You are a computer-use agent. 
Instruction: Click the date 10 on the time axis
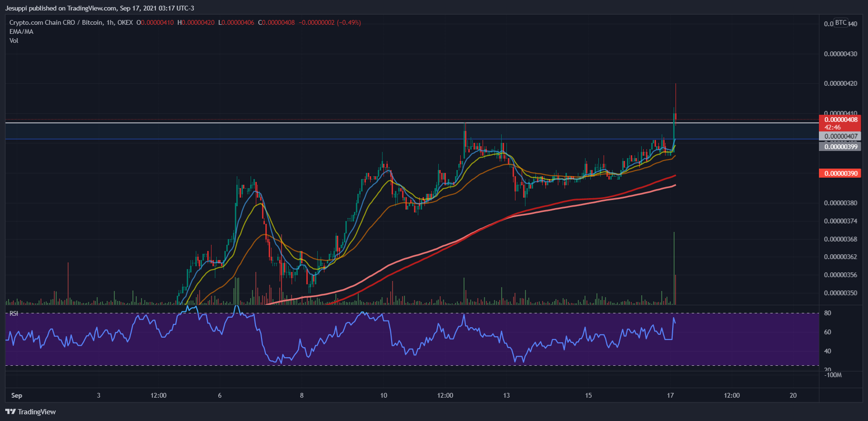(384, 395)
